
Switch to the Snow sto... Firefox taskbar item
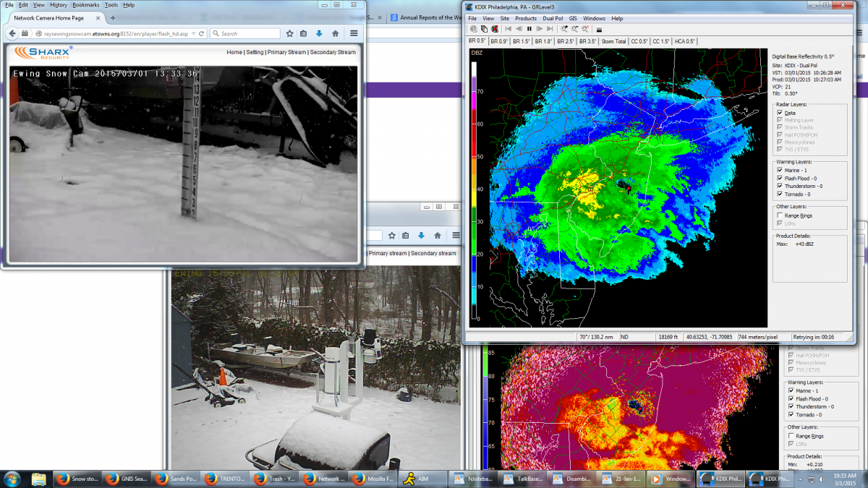tap(76, 479)
